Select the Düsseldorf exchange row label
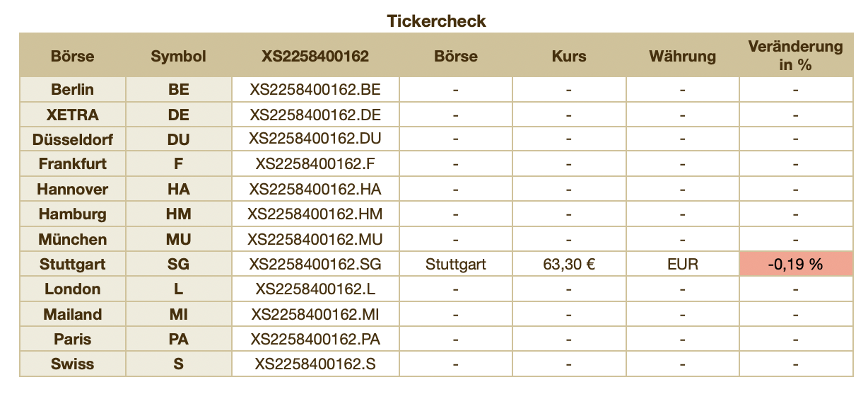 73,139
